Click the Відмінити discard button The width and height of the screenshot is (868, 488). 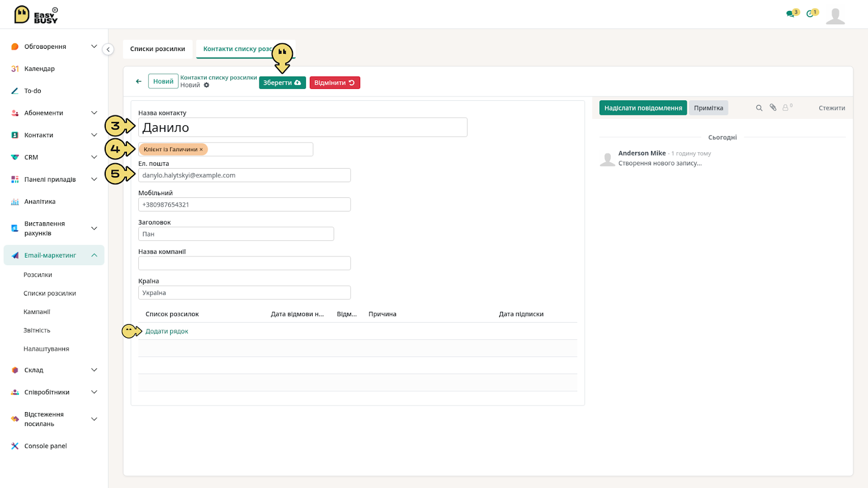(335, 83)
